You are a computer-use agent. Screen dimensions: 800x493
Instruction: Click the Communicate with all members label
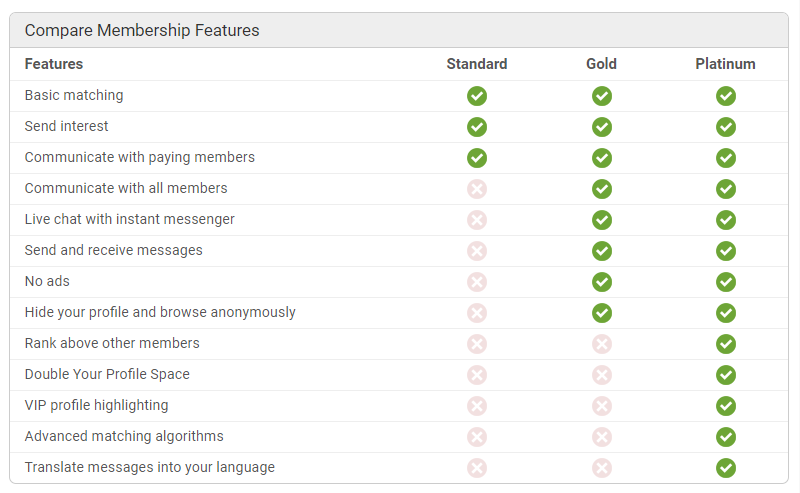[126, 188]
